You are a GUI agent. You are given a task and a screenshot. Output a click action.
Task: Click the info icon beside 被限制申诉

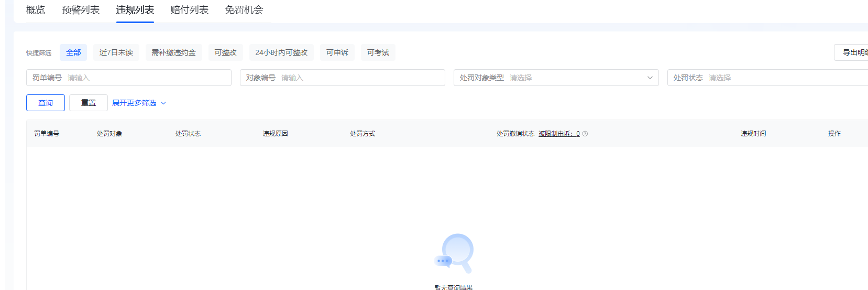(585, 134)
